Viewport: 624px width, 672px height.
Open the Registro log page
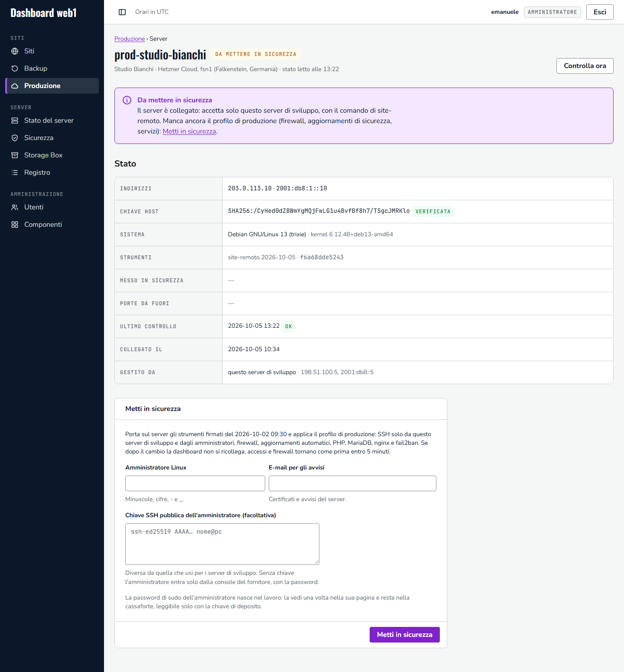point(52,173)
